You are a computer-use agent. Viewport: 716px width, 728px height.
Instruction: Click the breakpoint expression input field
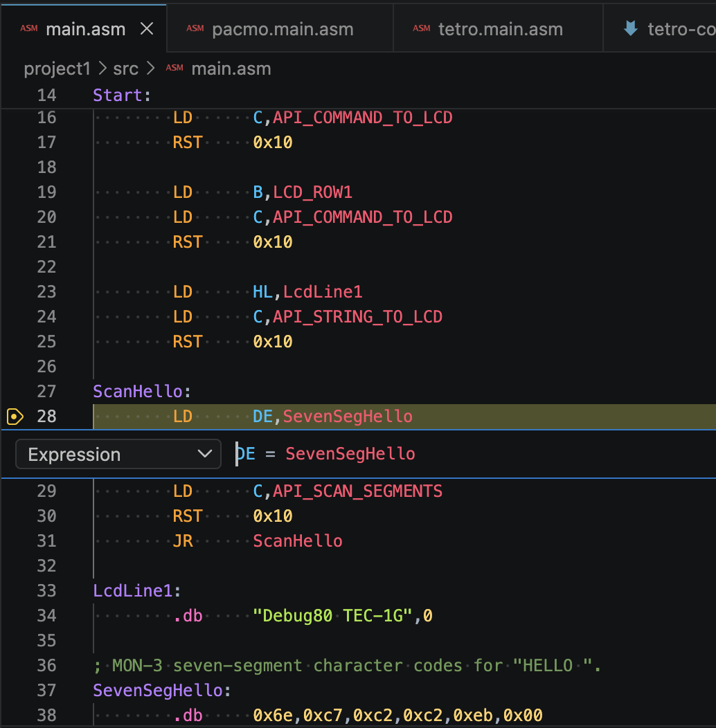click(474, 453)
